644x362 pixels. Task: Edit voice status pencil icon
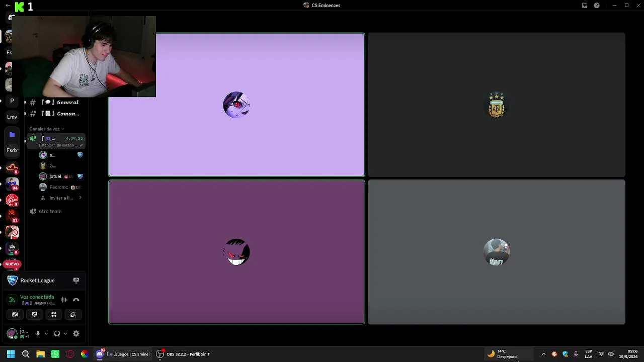click(x=81, y=145)
